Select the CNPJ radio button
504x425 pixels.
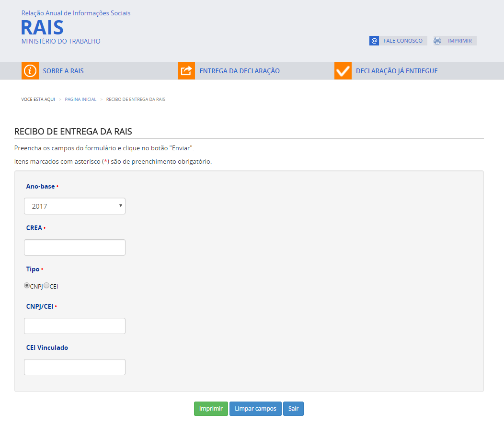point(26,285)
